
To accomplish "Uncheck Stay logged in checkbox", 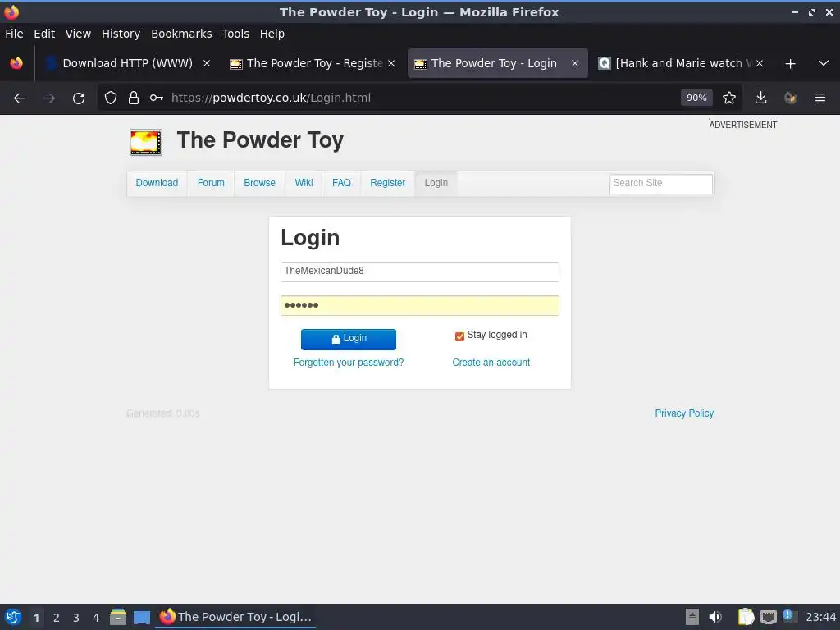I will pyautogui.click(x=459, y=336).
